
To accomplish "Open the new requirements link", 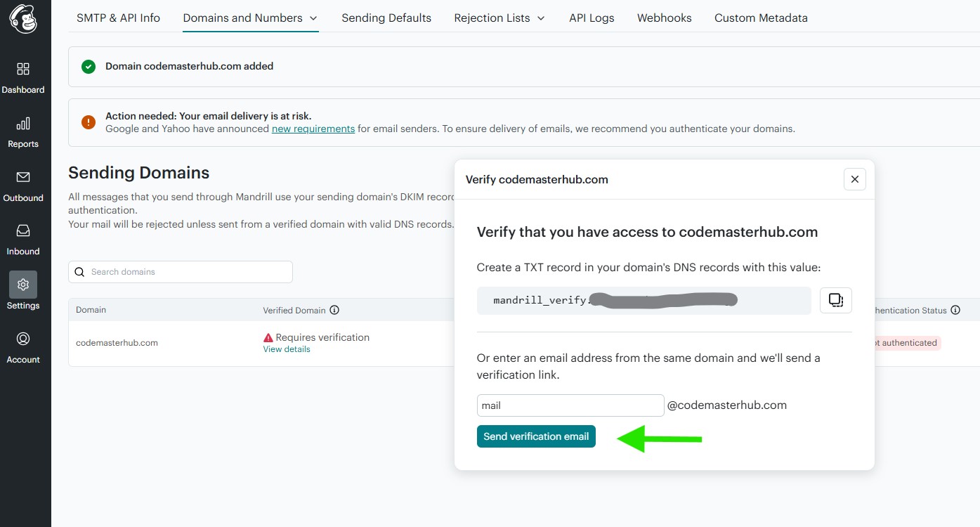I will (313, 129).
